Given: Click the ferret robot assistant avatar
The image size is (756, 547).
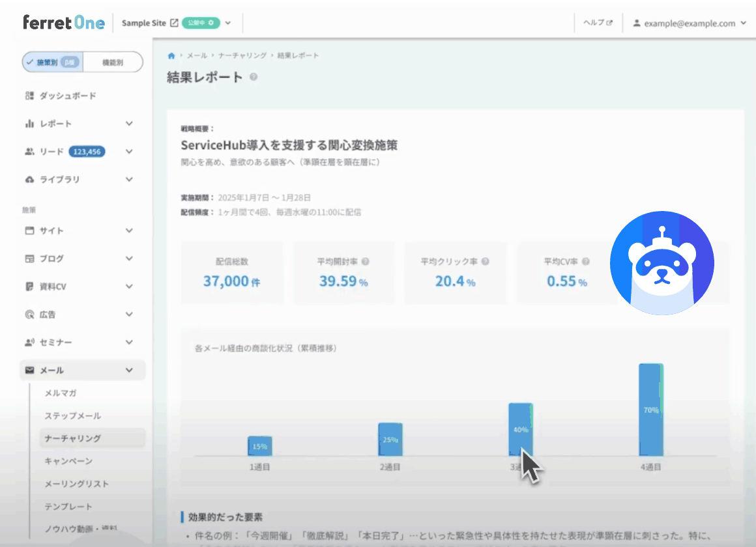Looking at the screenshot, I should tap(661, 262).
